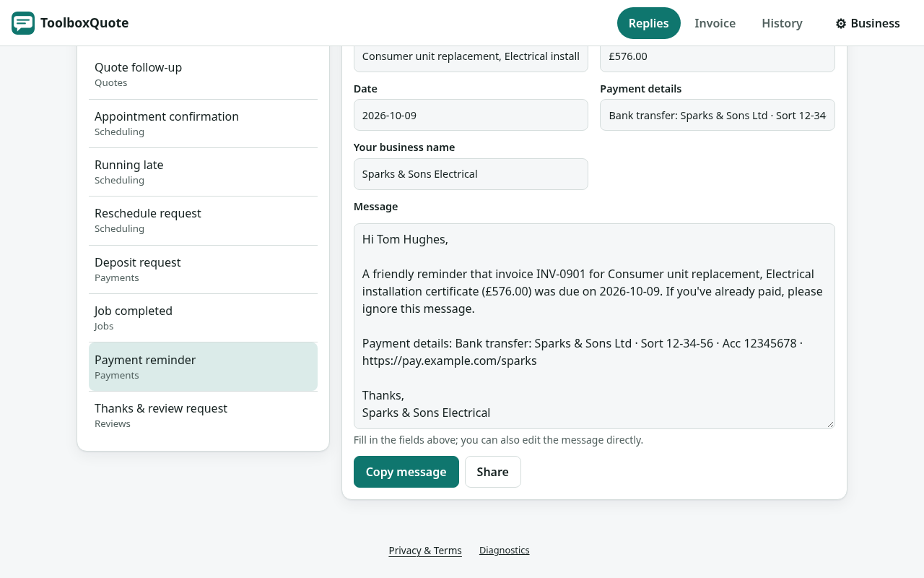Click the ToolboxQuote brand name text
Image resolution: width=924 pixels, height=578 pixels.
pos(84,23)
